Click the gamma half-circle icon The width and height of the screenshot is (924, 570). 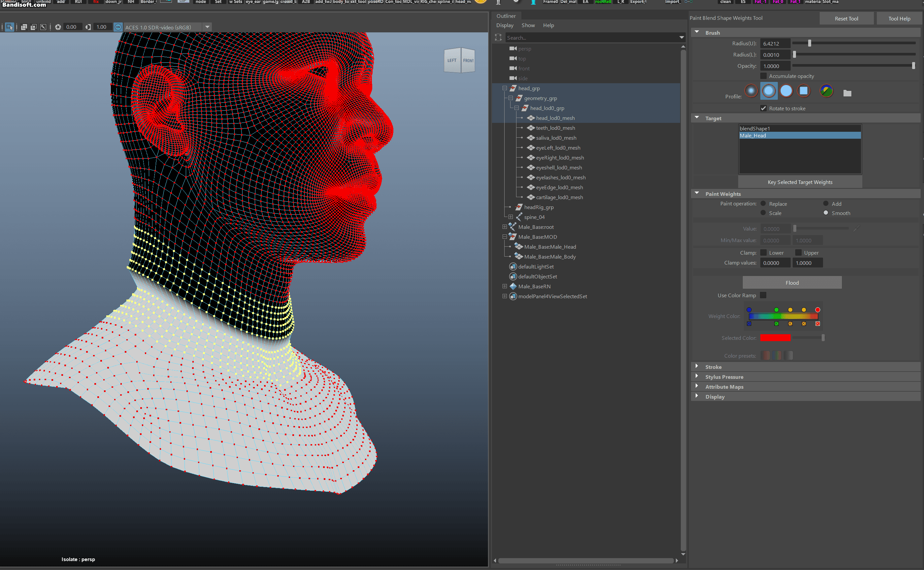tap(88, 27)
